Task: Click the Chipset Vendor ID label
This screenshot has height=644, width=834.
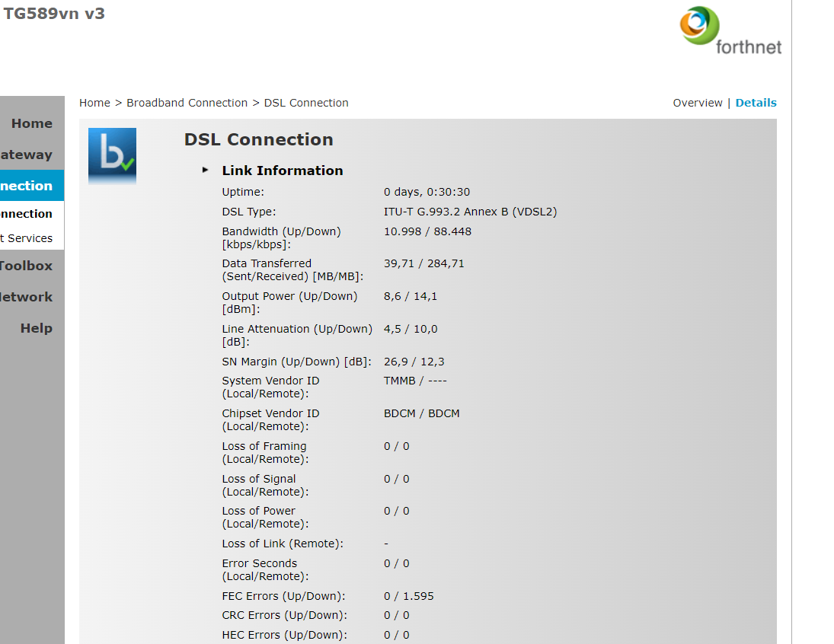Action: tap(270, 419)
